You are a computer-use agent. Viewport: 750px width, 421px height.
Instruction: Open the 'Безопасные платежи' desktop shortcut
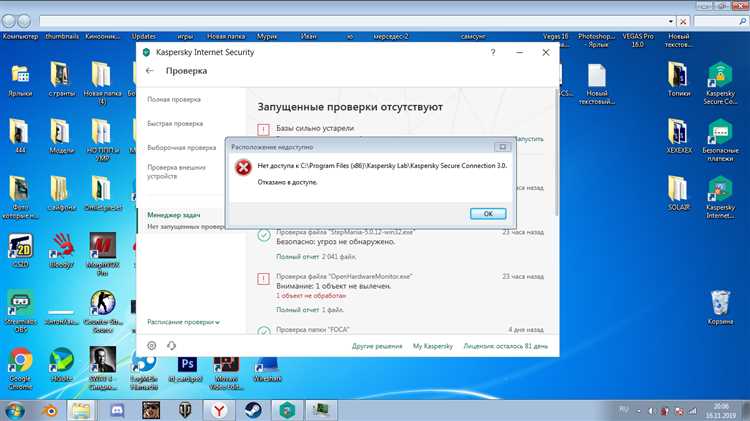pos(720,140)
